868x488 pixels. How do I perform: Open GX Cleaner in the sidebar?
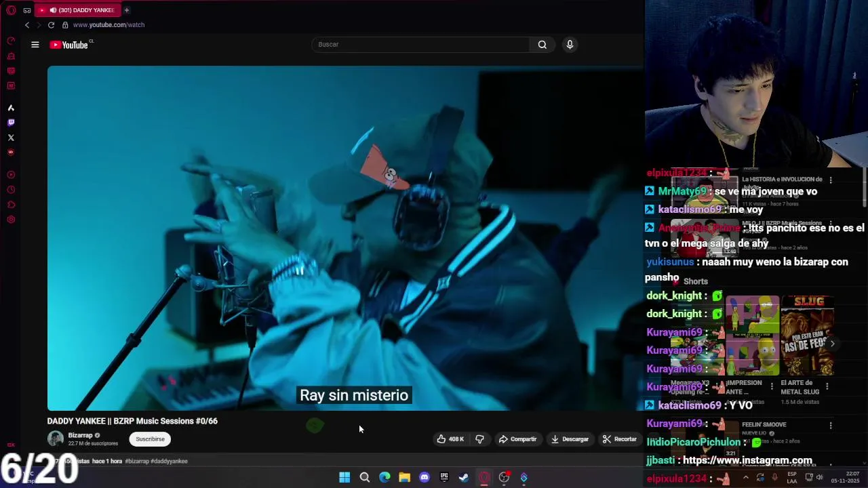[11, 56]
